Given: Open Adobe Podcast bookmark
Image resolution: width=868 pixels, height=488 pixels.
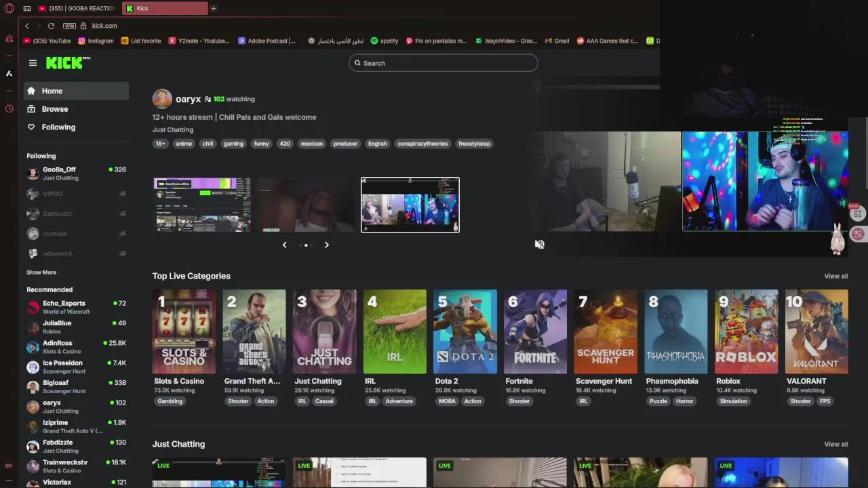Looking at the screenshot, I should pos(267,41).
